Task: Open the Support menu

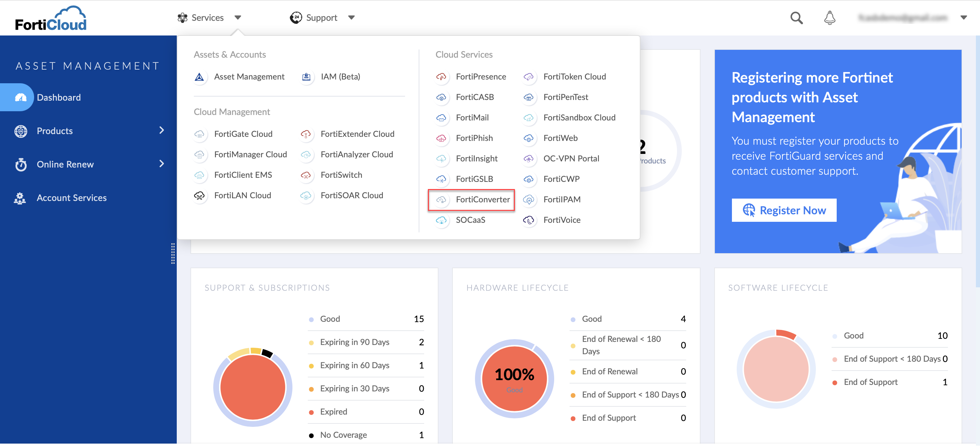Action: pyautogui.click(x=322, y=17)
